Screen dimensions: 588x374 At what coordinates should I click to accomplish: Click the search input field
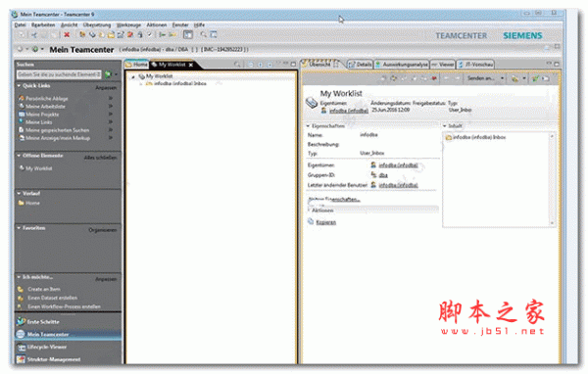[x=59, y=74]
